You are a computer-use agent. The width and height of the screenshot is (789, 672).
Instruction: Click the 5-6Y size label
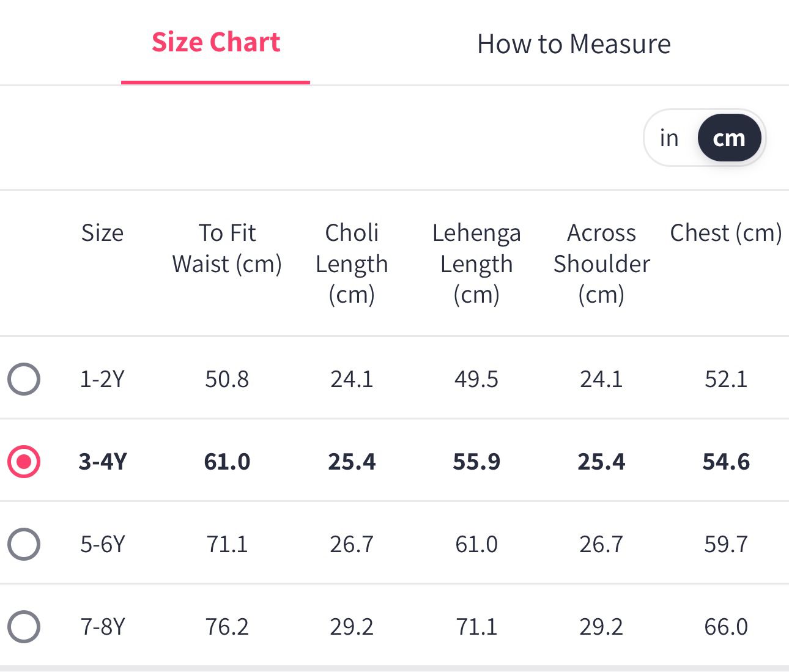102,544
